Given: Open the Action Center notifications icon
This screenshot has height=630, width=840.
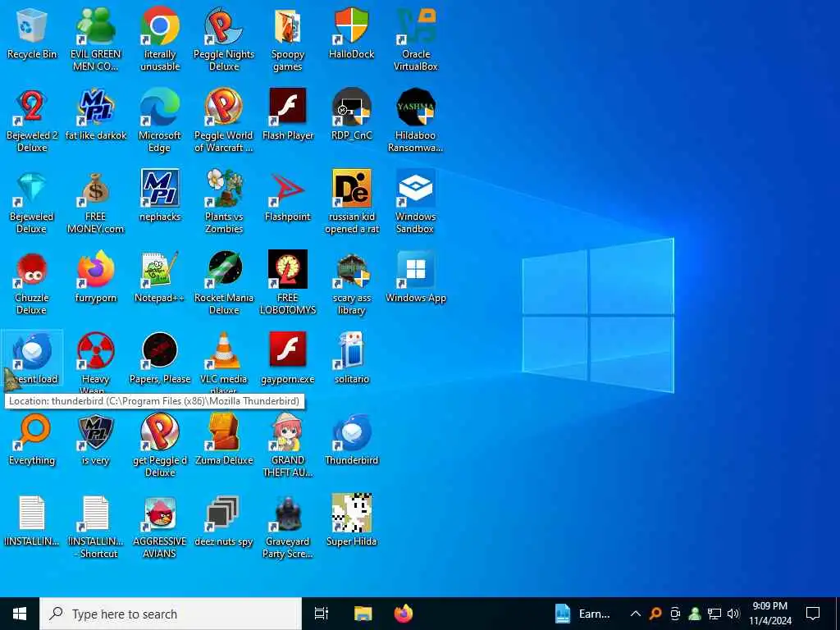Looking at the screenshot, I should [x=813, y=614].
